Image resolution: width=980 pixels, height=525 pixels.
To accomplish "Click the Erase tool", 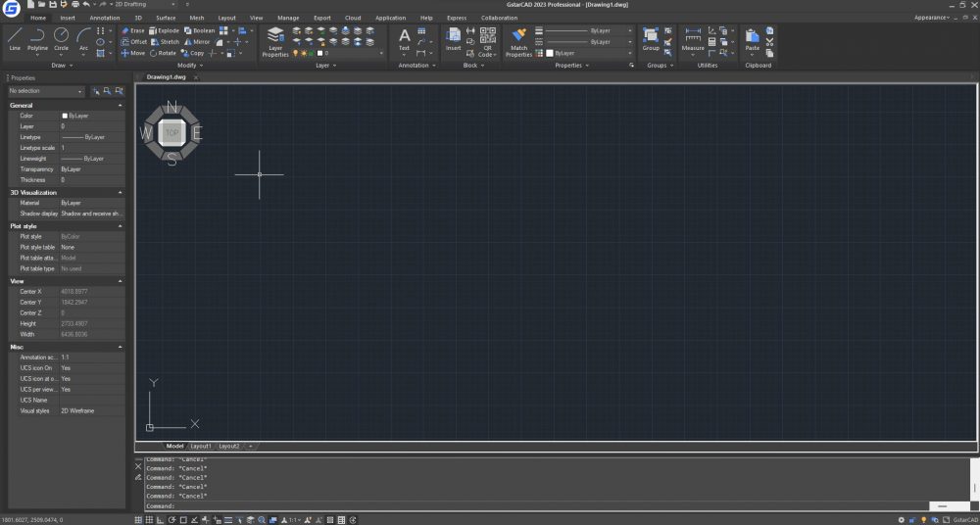I will coord(132,30).
